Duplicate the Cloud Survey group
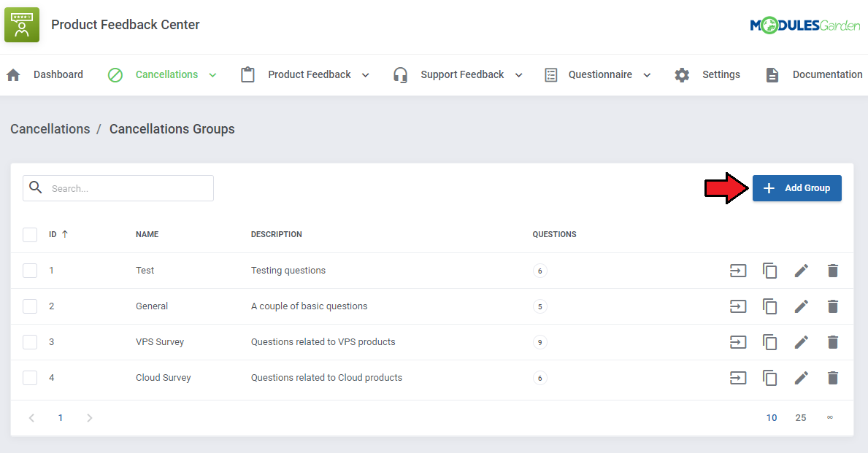Viewport: 868px width, 453px height. pyautogui.click(x=769, y=378)
